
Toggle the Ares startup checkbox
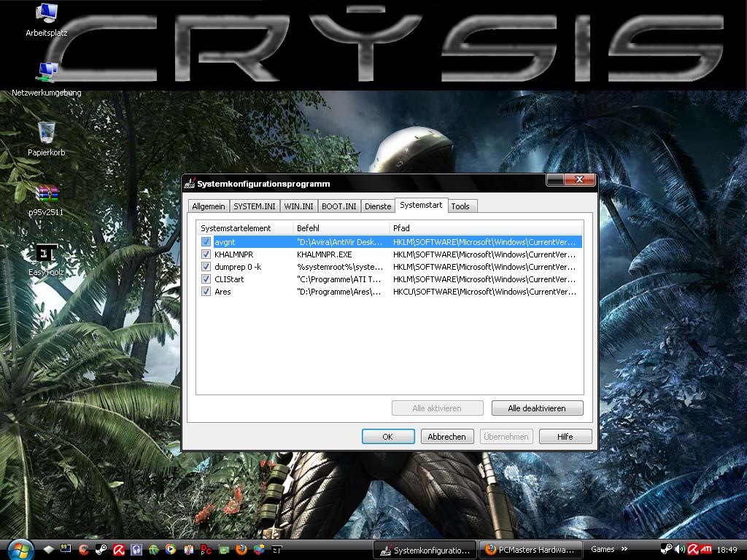[206, 292]
